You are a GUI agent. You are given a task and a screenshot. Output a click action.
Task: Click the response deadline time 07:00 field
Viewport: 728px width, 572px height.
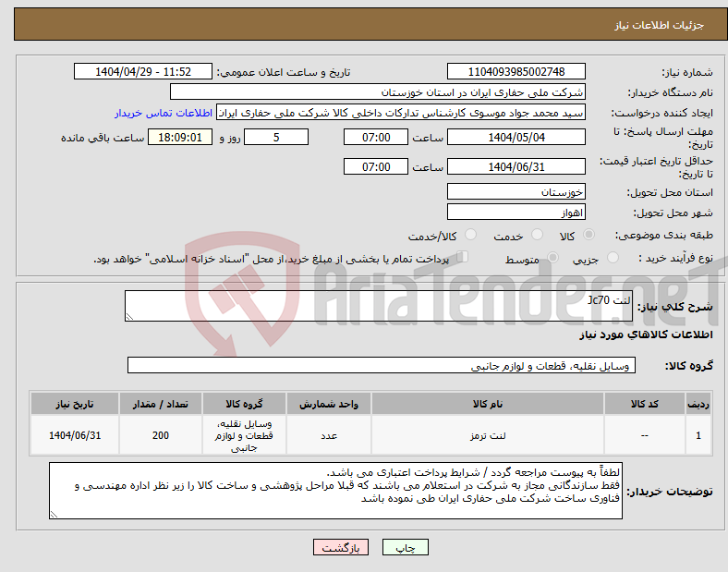[376, 137]
